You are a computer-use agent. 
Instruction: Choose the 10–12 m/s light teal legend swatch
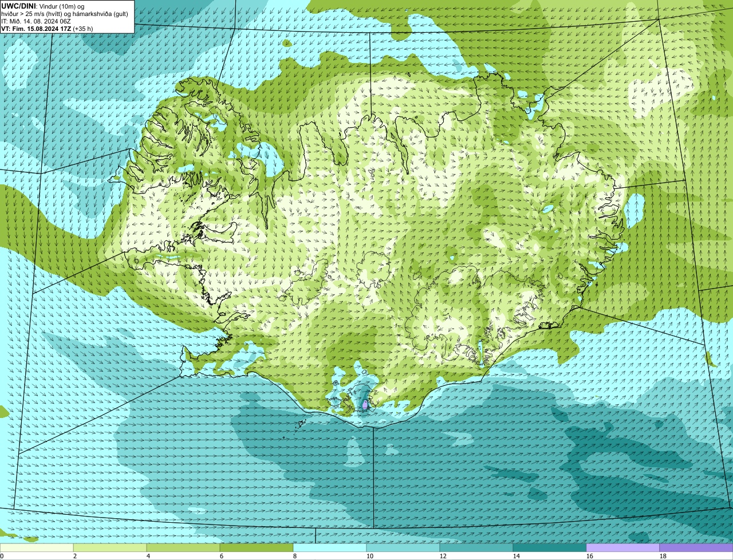[403, 547]
